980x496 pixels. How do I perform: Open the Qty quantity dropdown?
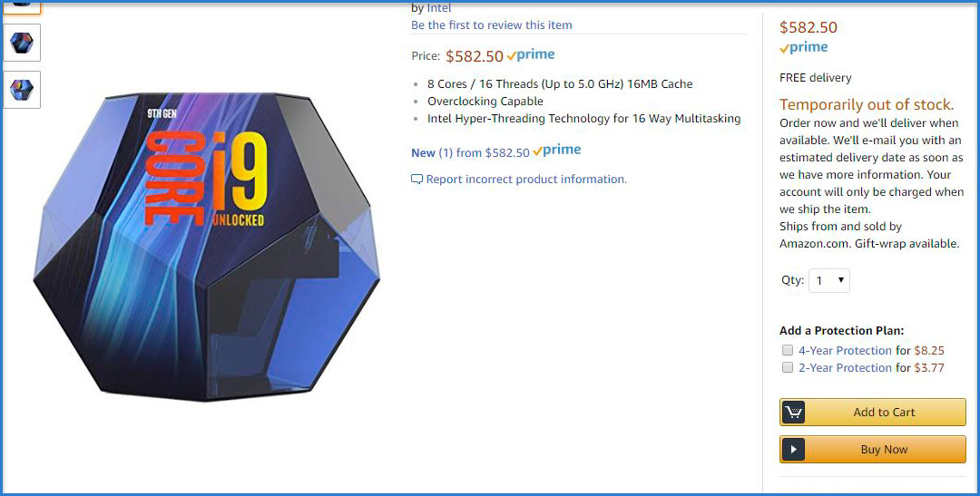tap(829, 280)
